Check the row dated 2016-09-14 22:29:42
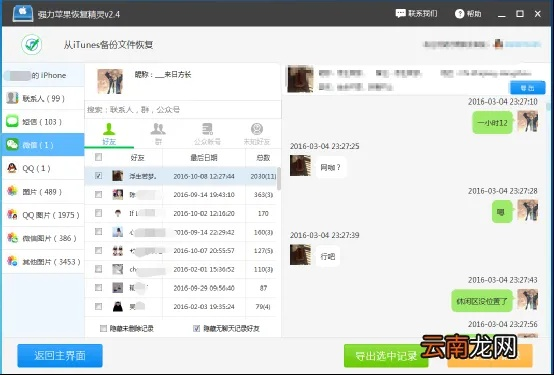Viewport: 554px width, 375px height. coord(99,232)
